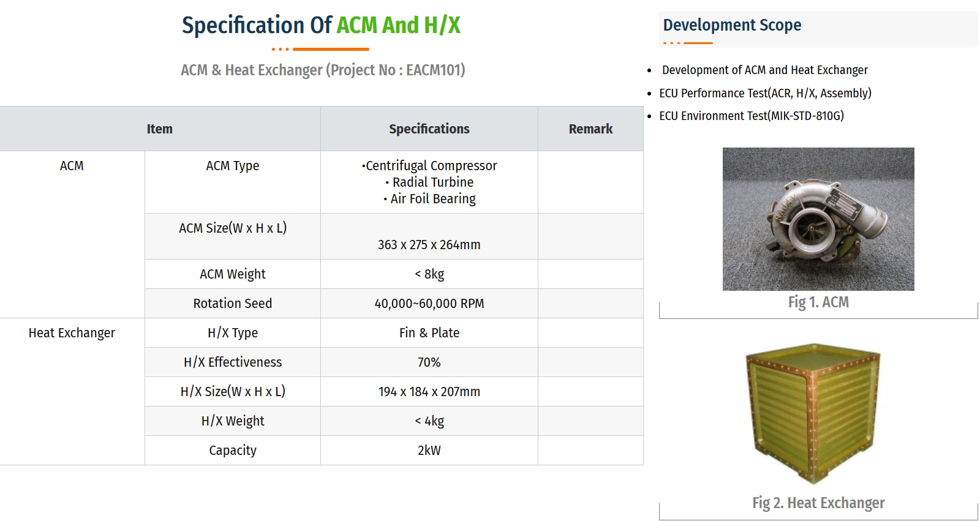Select the 40,000~60,000 RPM value
Screen dimensions: 980x521
(429, 303)
